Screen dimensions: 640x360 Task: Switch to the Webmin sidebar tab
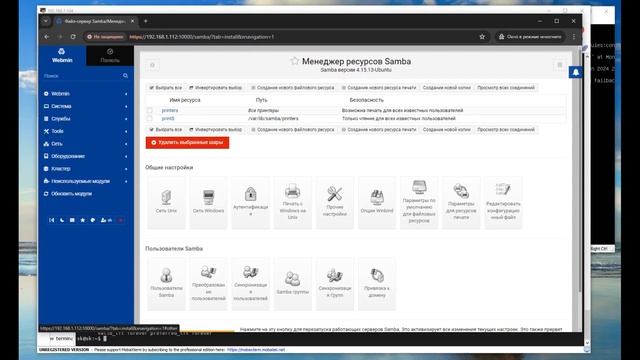tap(62, 55)
